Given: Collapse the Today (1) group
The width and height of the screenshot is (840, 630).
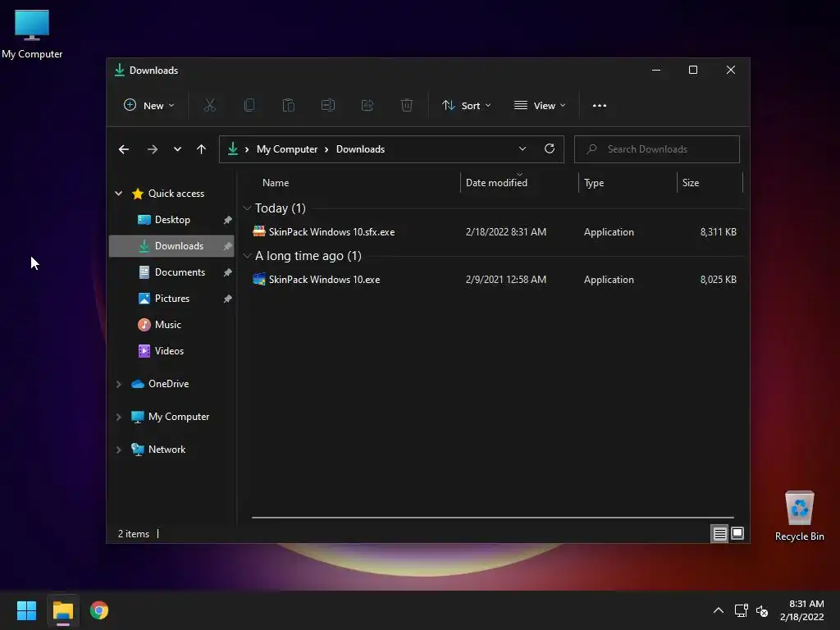Looking at the screenshot, I should [247, 208].
